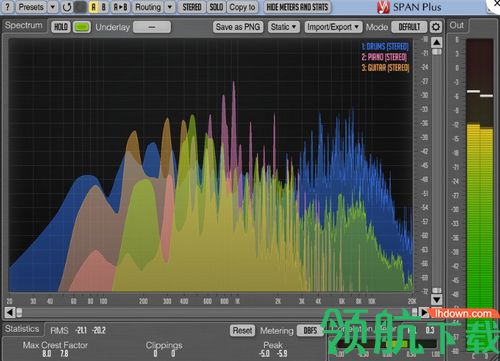Click the Copy to button
Viewport: 500px width, 361px height.
pos(242,7)
